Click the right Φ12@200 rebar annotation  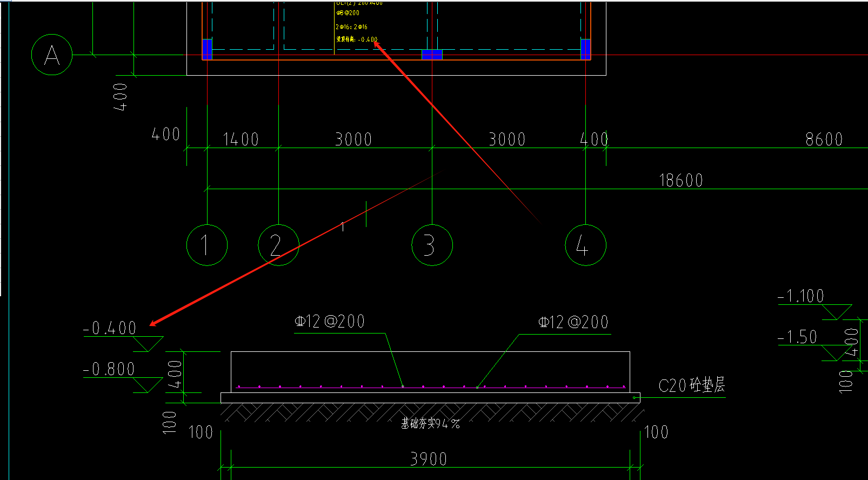[x=573, y=323]
